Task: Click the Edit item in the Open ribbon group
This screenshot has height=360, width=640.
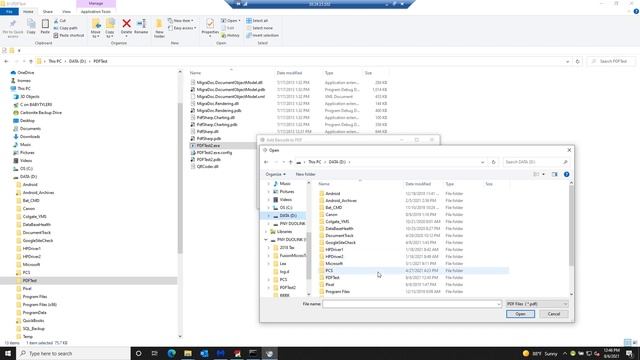Action: tap(228, 28)
